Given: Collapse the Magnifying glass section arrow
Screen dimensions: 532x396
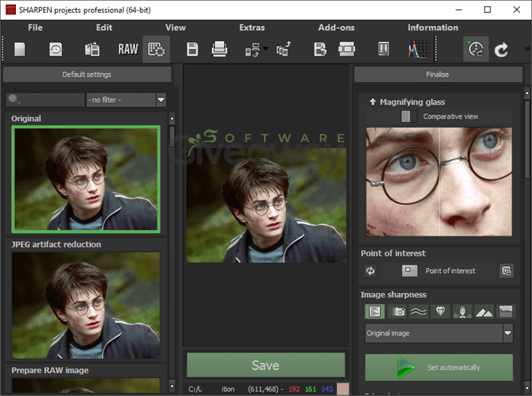Looking at the screenshot, I should (x=372, y=102).
